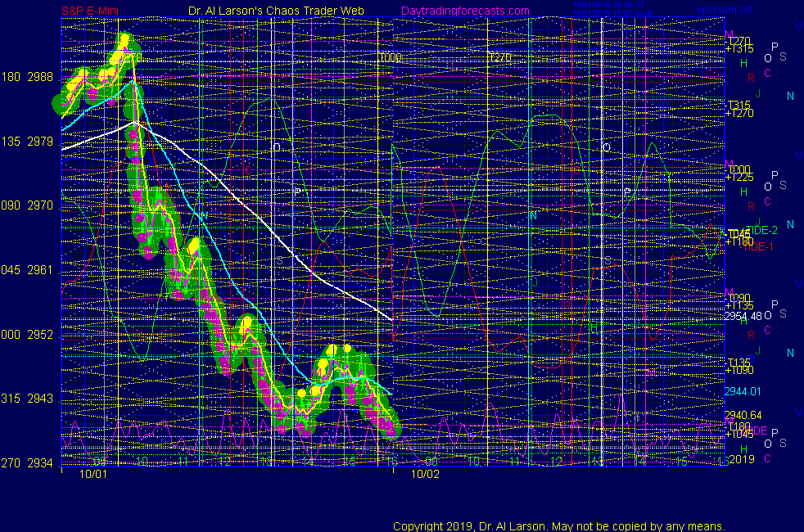Click the 270 2934 price axis label

(27, 463)
